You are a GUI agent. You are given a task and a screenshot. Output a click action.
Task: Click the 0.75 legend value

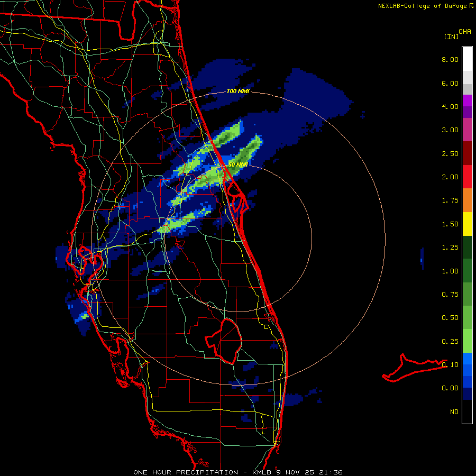[x=450, y=295]
